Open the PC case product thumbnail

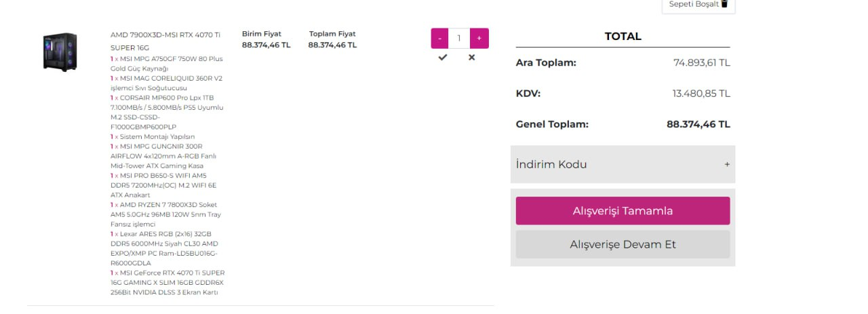[x=60, y=52]
